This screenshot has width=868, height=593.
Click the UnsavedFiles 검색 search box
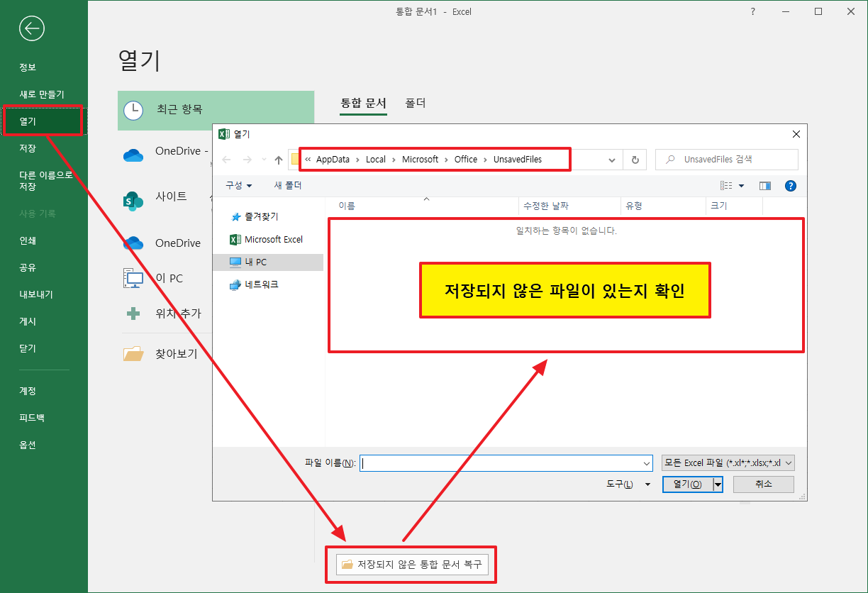pyautogui.click(x=727, y=160)
